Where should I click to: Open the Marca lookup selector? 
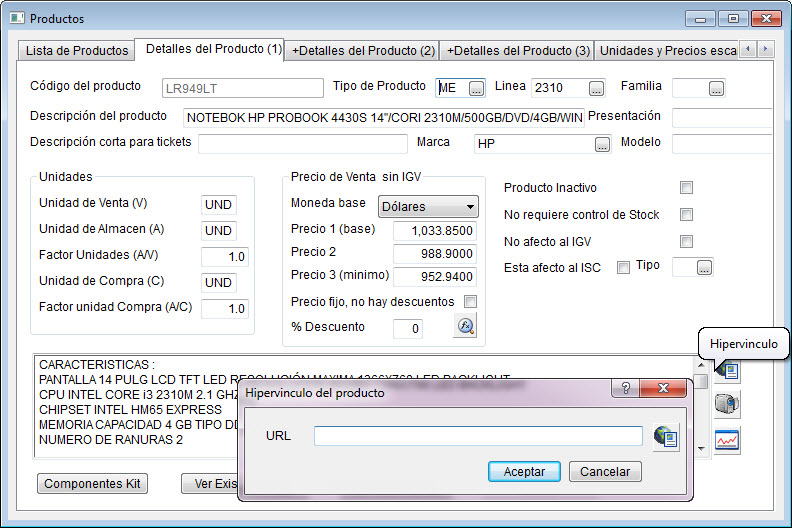pos(602,144)
